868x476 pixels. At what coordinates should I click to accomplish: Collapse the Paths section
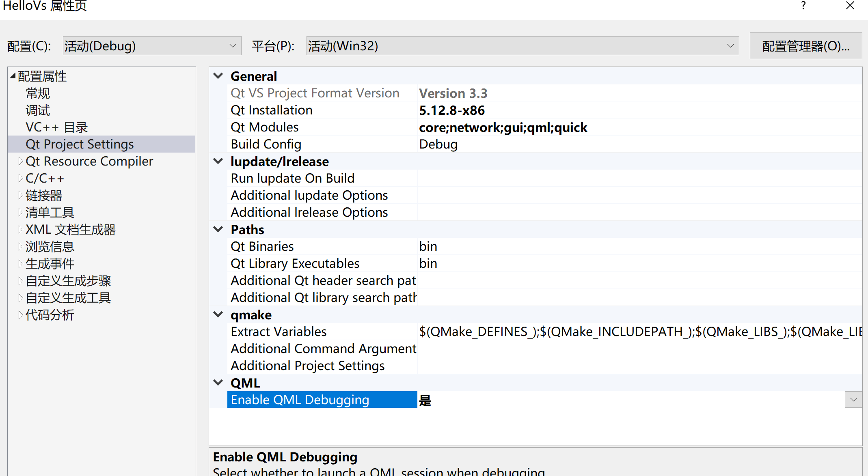point(218,229)
